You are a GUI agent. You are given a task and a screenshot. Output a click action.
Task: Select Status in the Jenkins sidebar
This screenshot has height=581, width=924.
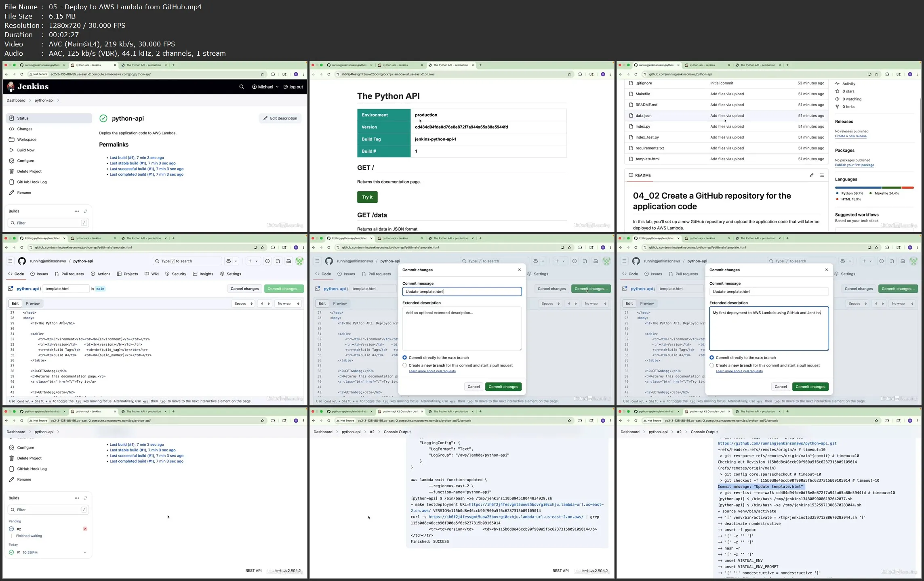point(49,118)
